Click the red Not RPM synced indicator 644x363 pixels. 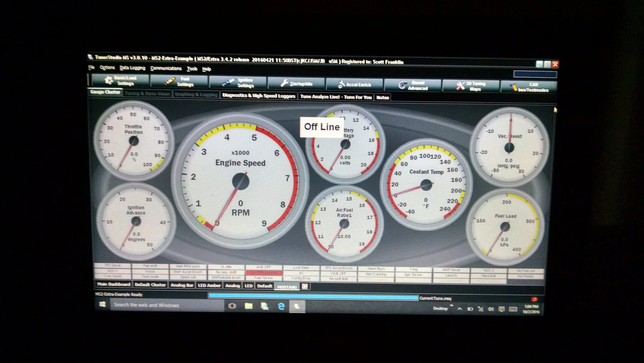264,272
